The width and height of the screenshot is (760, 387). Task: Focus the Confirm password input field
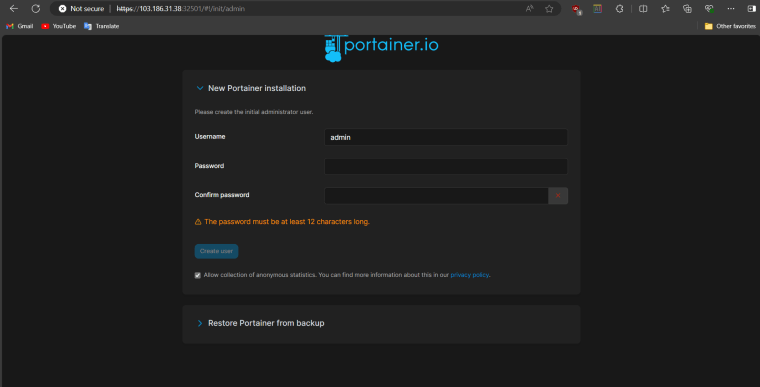(436, 195)
